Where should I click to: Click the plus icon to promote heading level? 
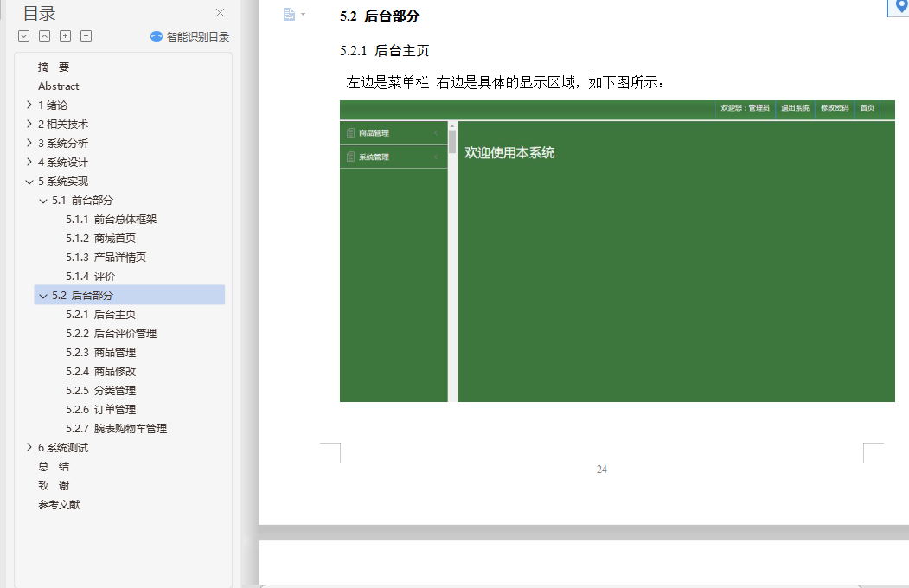click(66, 36)
